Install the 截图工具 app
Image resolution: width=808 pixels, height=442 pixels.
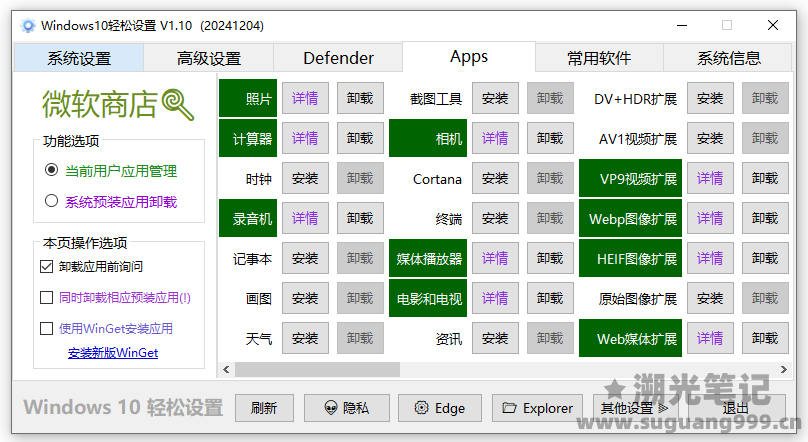(x=495, y=98)
